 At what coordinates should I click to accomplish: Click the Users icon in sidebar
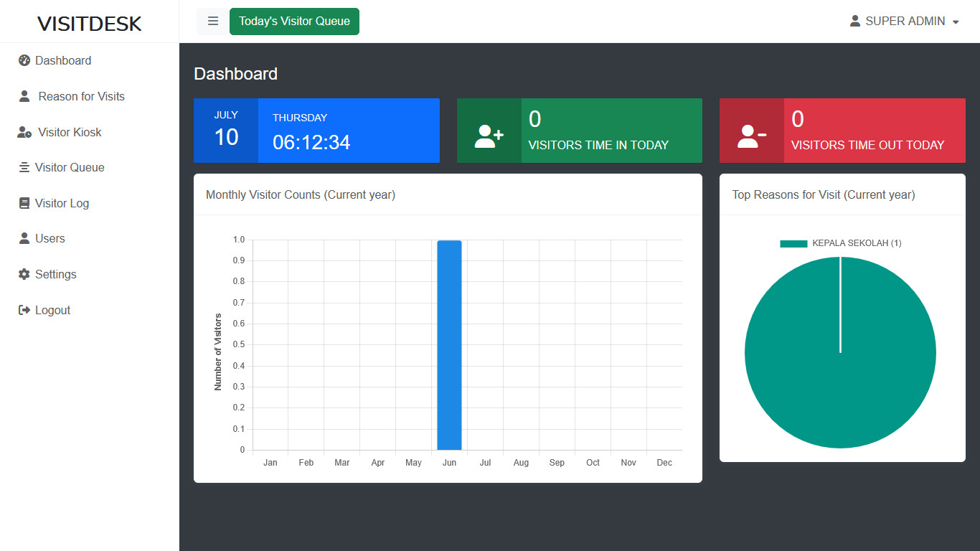[24, 238]
